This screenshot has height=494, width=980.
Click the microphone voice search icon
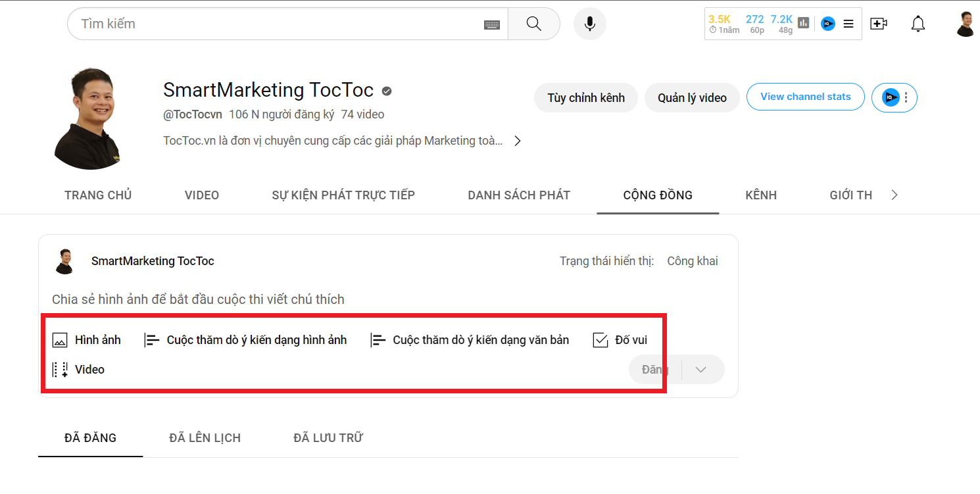point(589,24)
